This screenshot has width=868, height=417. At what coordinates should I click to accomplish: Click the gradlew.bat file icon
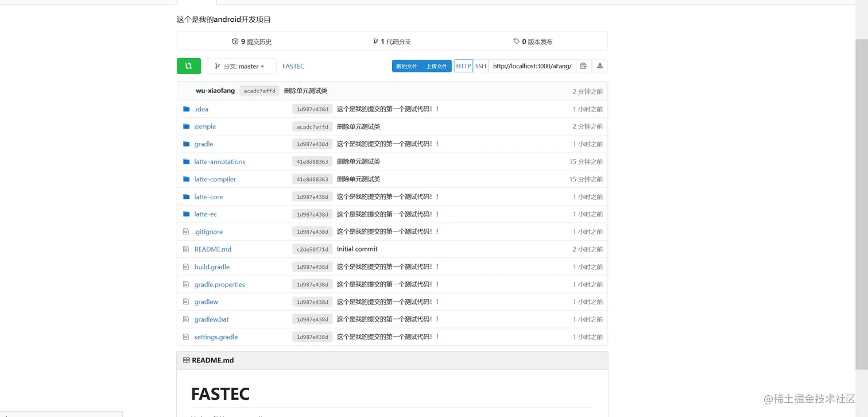pos(186,319)
